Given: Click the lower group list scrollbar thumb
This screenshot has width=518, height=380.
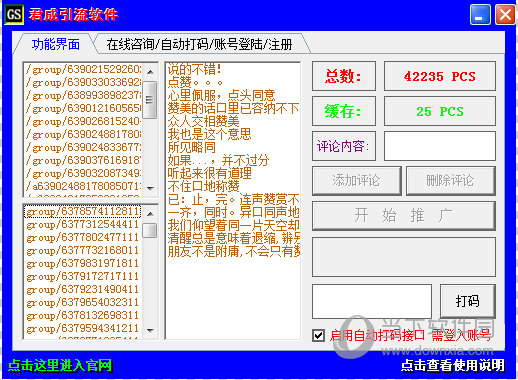Looking at the screenshot, I should click(x=150, y=230).
